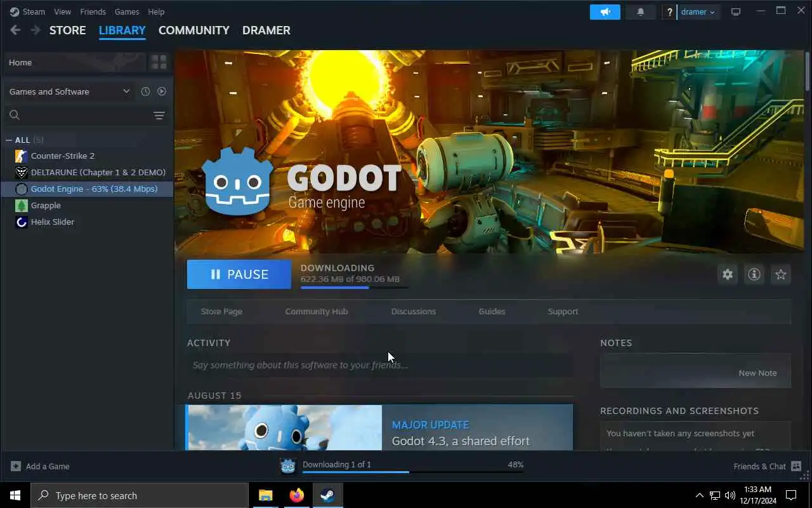The image size is (812, 508).
Task: Open the taskbar clock and date
Action: (x=757, y=495)
